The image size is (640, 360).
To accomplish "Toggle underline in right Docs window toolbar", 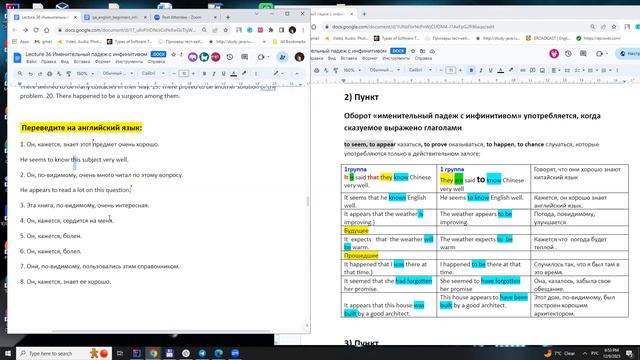I will pyautogui.click(x=490, y=70).
